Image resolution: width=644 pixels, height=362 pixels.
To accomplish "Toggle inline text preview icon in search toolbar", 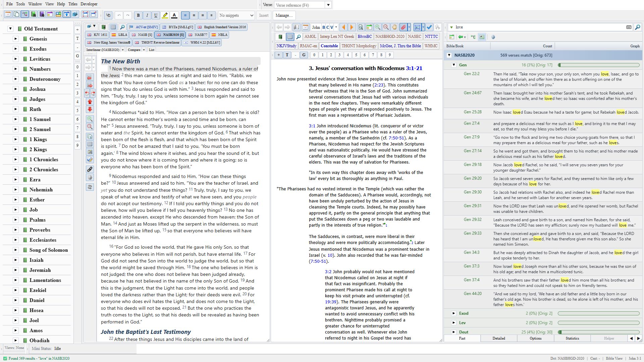I will 482,37.
